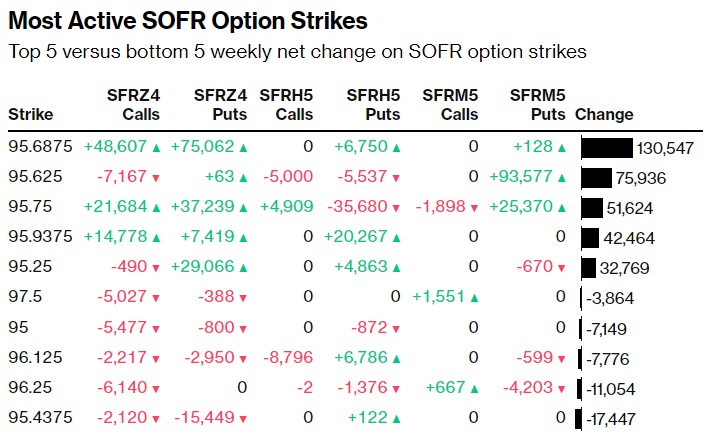Select the Strike column header

(30, 115)
